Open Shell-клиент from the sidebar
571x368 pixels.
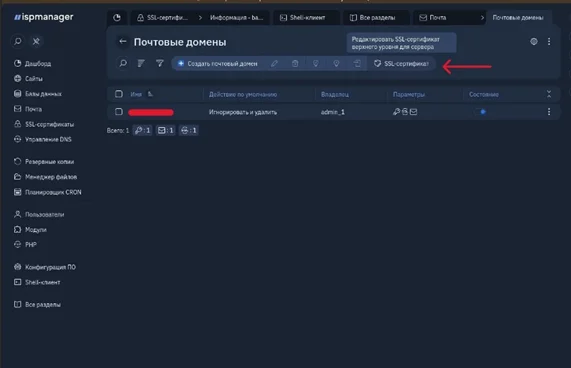37,282
